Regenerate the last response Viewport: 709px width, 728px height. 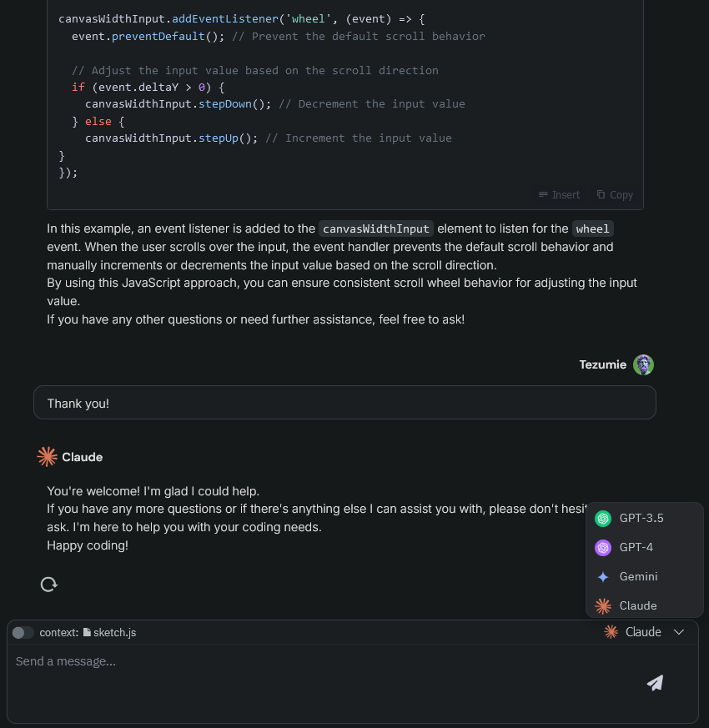(48, 585)
